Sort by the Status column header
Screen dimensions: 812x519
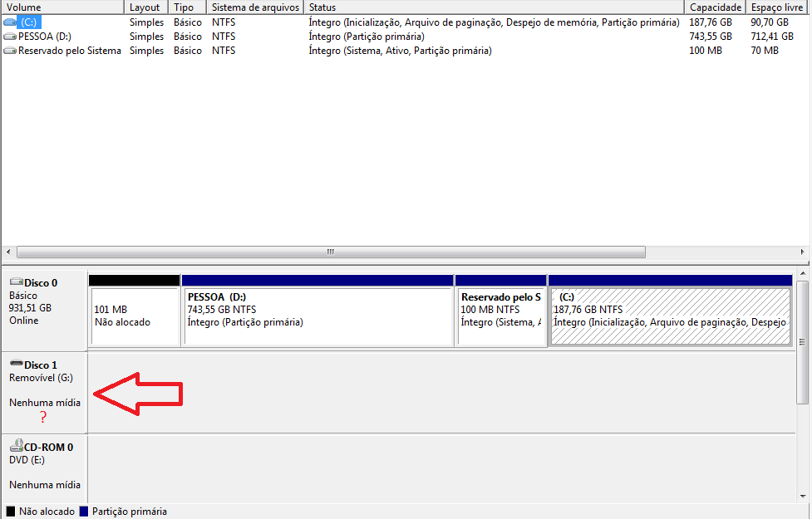[494, 7]
